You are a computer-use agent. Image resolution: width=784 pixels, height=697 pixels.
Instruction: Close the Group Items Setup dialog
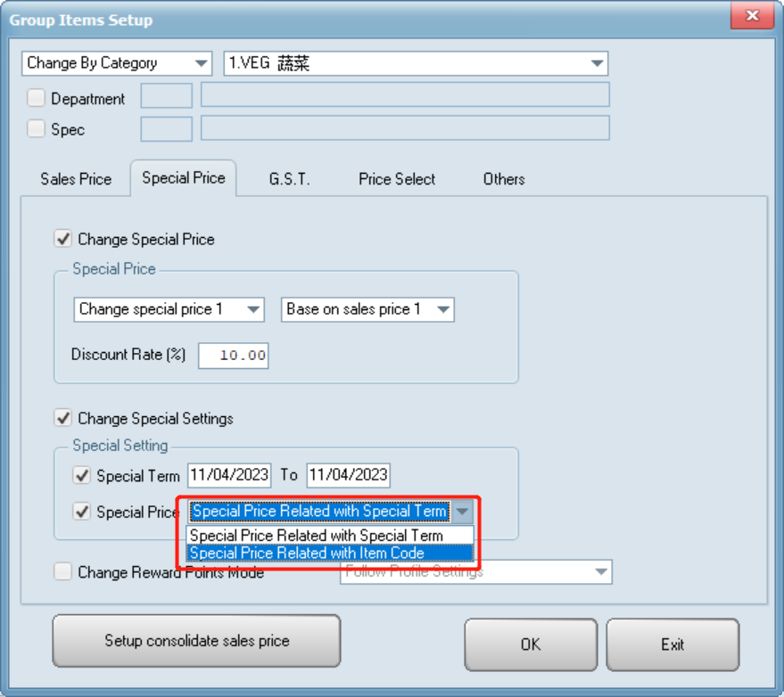click(x=752, y=18)
